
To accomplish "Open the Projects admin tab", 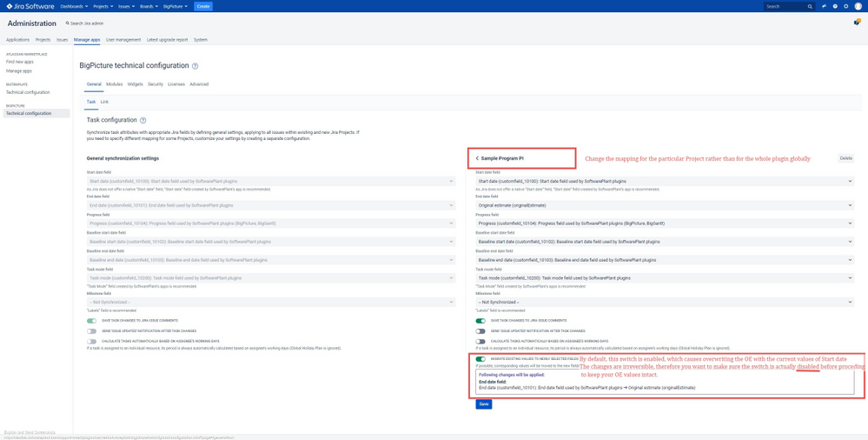I will coord(43,40).
